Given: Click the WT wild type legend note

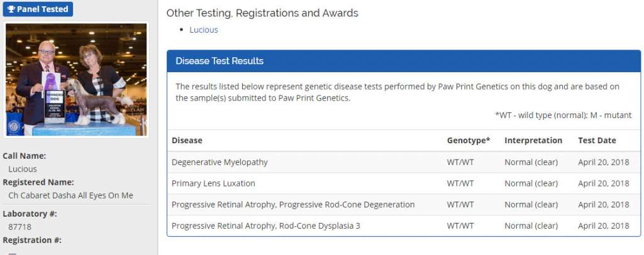Looking at the screenshot, I should click(x=563, y=115).
